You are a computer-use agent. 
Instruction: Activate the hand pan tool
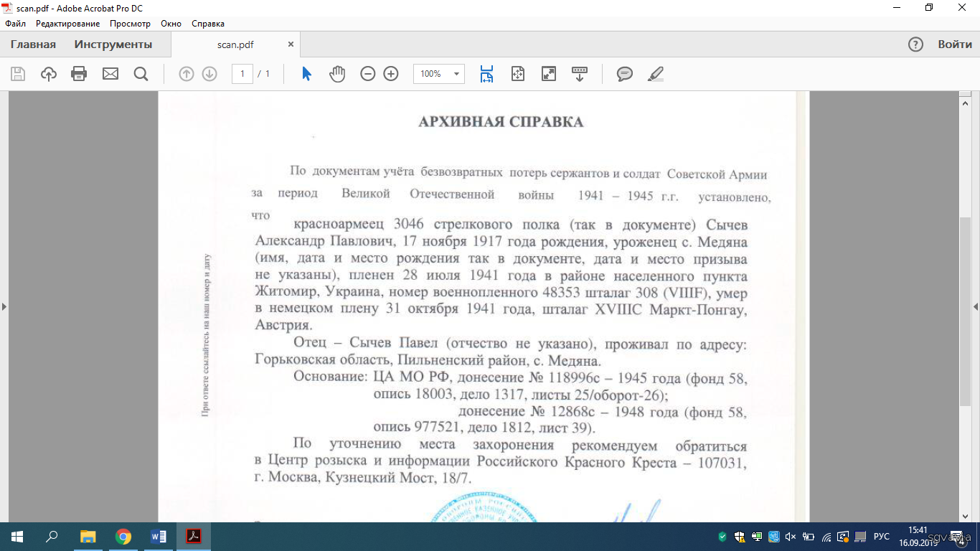coord(337,74)
